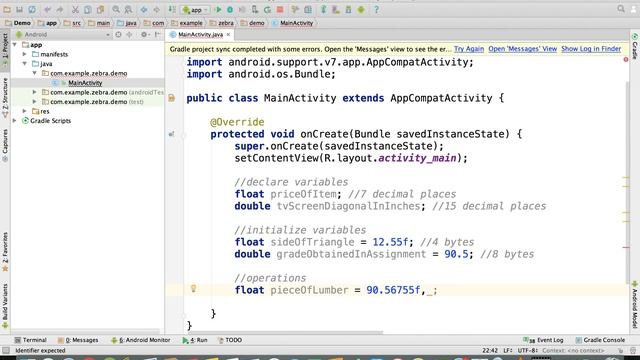
Task: Open project panel gear settings icon
Action: (144, 35)
